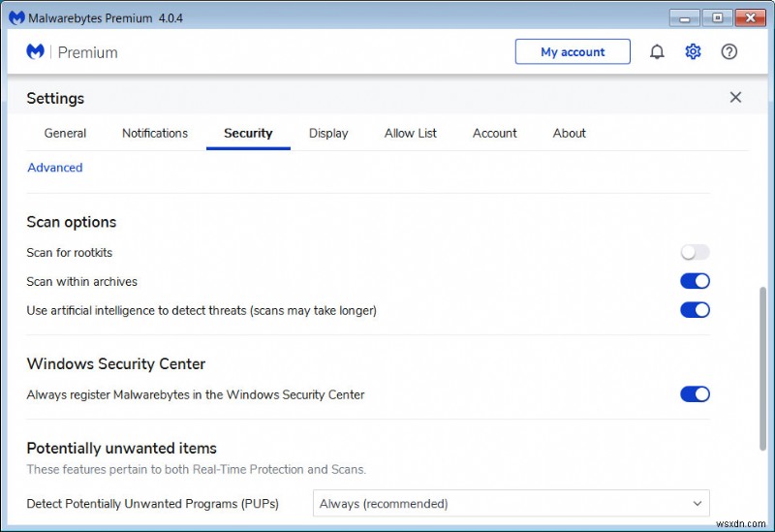Click the Scan within archives label
Screen dimensions: 775x532
pos(81,281)
